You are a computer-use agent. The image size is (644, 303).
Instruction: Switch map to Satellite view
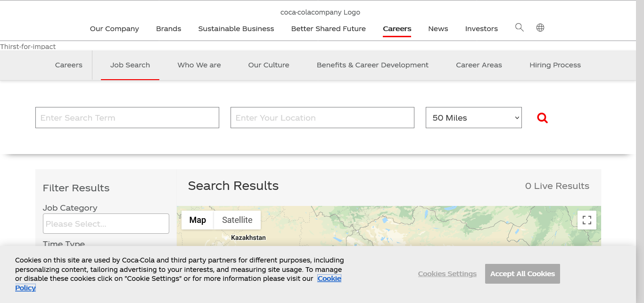tap(237, 220)
